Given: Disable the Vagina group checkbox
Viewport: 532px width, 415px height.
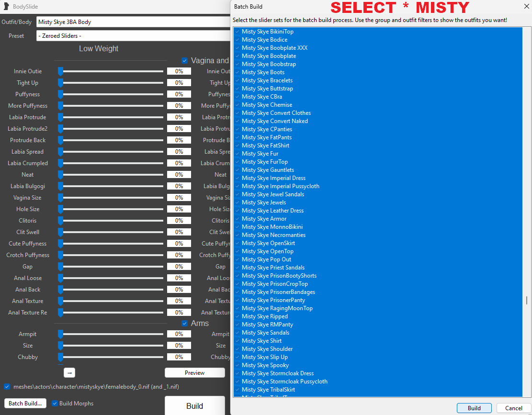Looking at the screenshot, I should (x=185, y=60).
